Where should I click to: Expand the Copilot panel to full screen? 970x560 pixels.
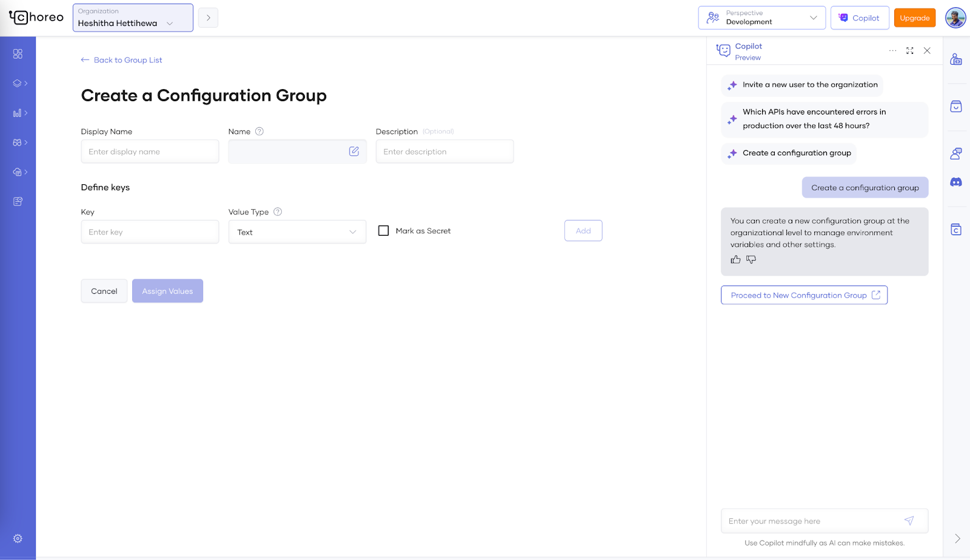[x=909, y=50]
